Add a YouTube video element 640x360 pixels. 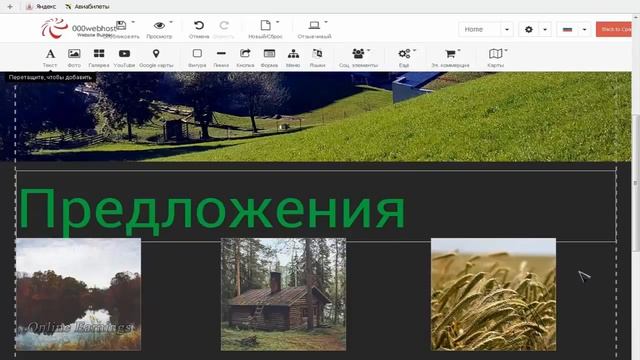coord(124,58)
